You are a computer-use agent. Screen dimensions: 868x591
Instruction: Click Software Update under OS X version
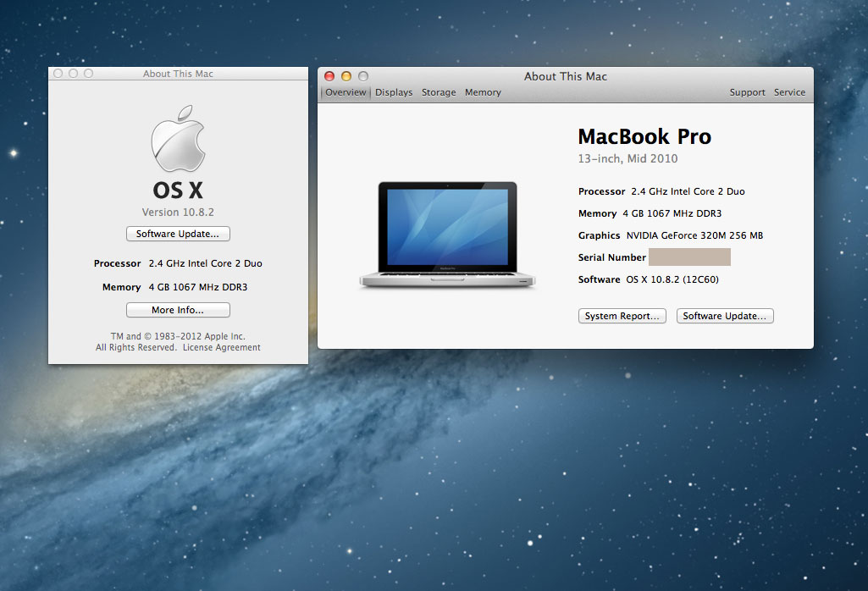[x=178, y=234]
